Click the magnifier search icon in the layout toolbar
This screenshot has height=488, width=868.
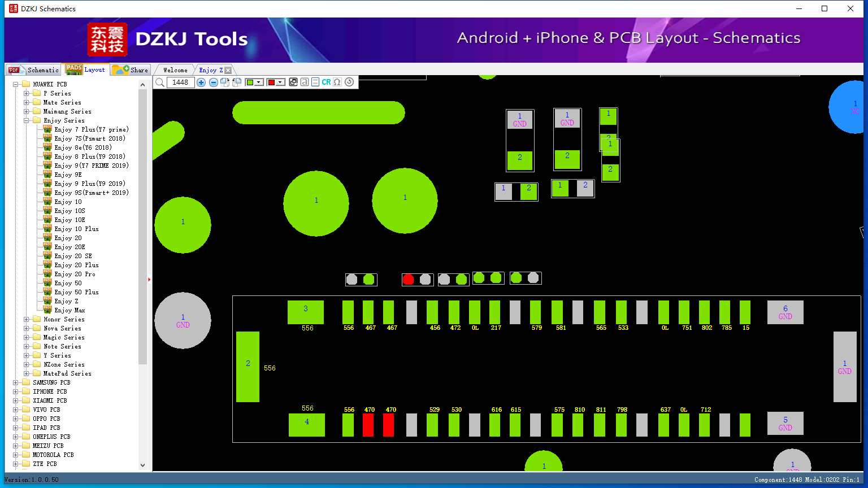click(160, 82)
